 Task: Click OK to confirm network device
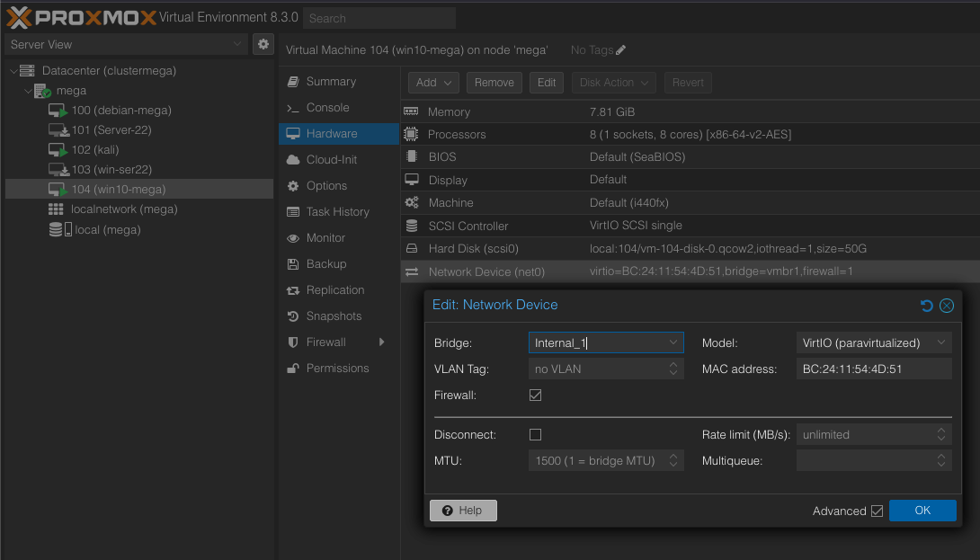(922, 511)
